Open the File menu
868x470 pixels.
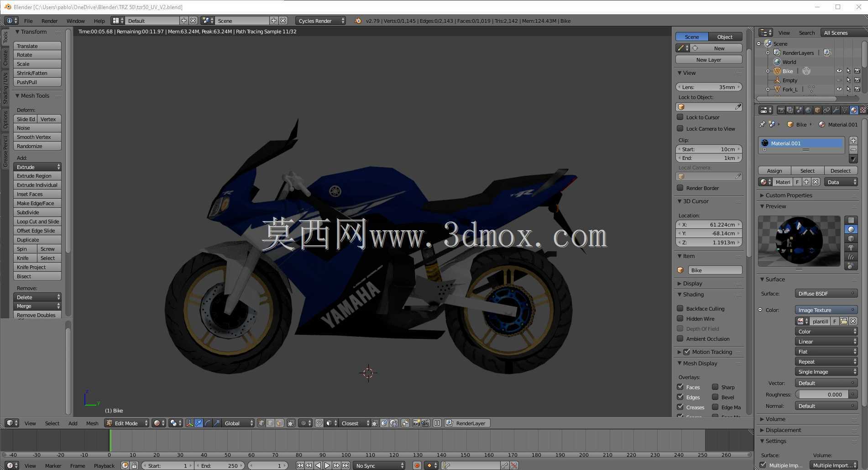click(28, 21)
